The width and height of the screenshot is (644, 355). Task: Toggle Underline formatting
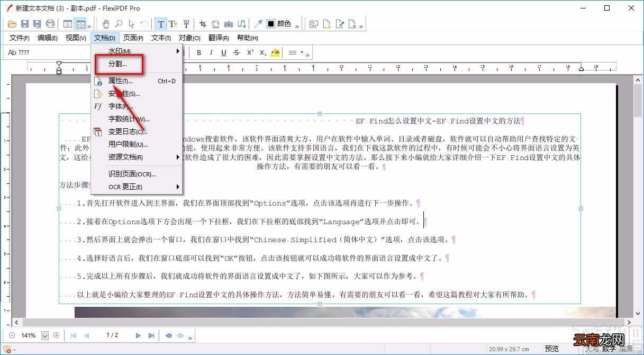[x=224, y=52]
